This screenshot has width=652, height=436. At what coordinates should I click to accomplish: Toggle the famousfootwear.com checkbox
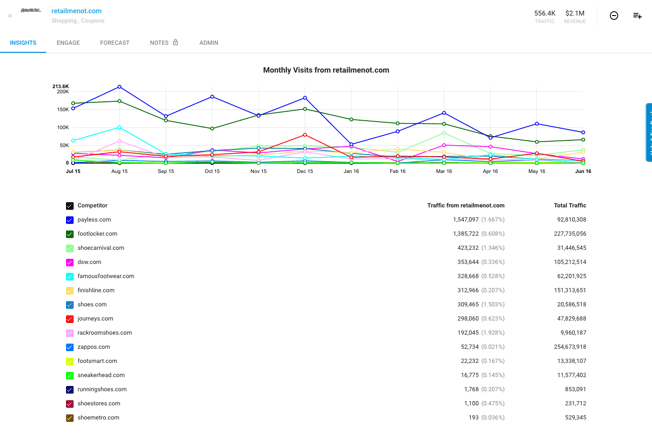pyautogui.click(x=70, y=276)
